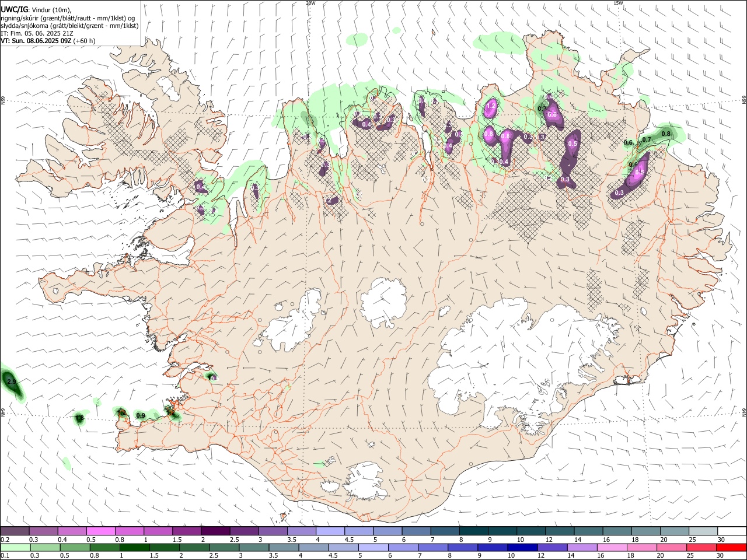747x560 pixels.
Task: Pick the bright red rain swatch starting at 30
Action: [732, 547]
